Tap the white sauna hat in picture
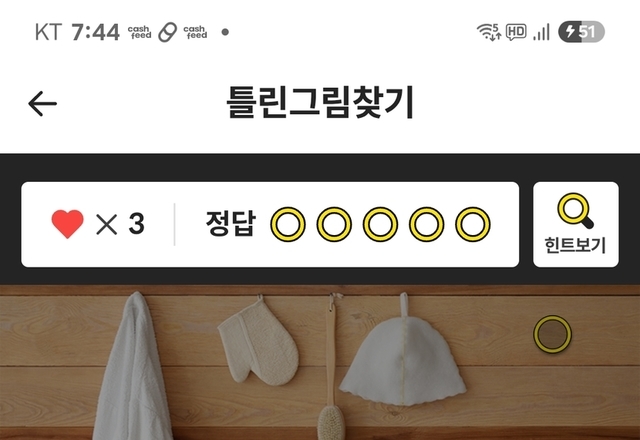The width and height of the screenshot is (640, 440). click(403, 359)
